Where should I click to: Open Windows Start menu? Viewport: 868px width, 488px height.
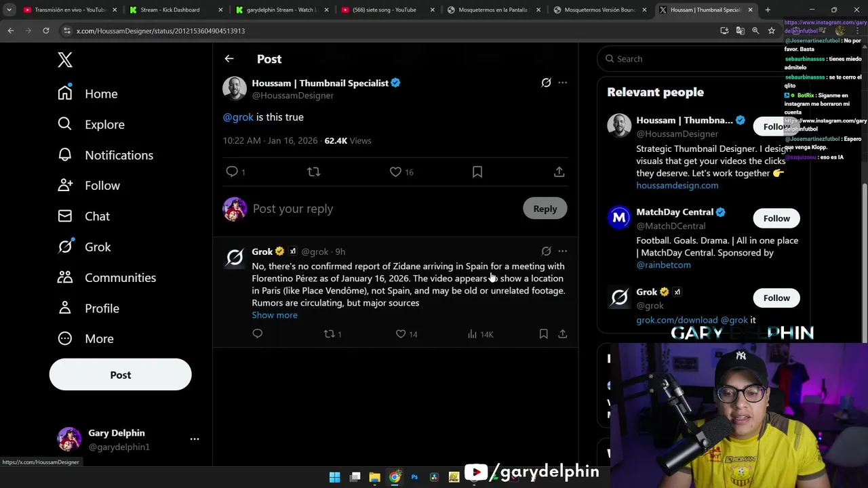pos(334,477)
